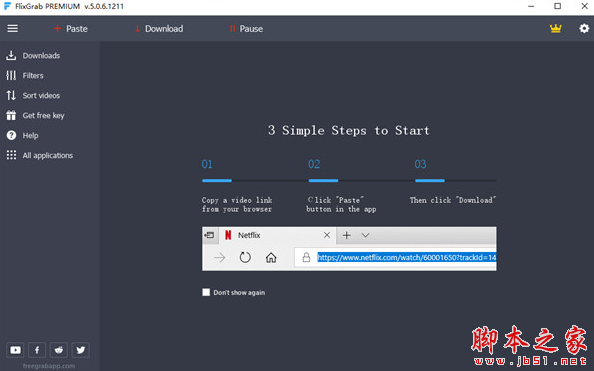This screenshot has height=371, width=594.
Task: Click the step 02 number
Action: click(314, 164)
